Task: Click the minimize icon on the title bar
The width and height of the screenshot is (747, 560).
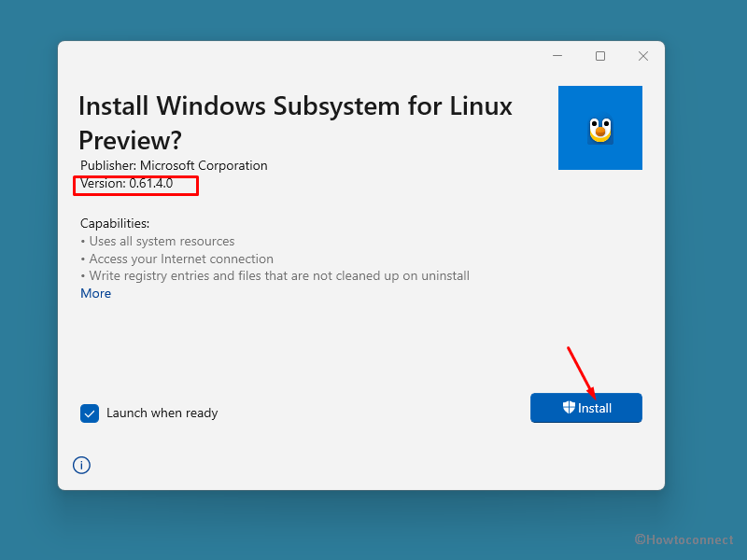Action: tap(557, 56)
